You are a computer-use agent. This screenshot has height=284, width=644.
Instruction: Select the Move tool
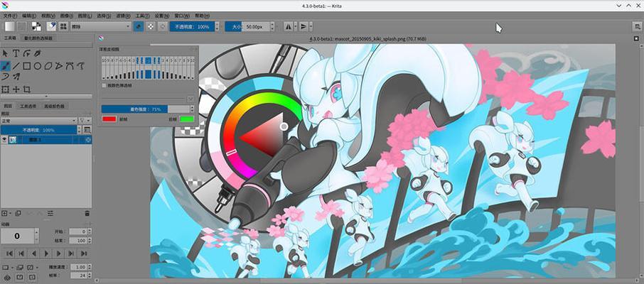[16, 89]
